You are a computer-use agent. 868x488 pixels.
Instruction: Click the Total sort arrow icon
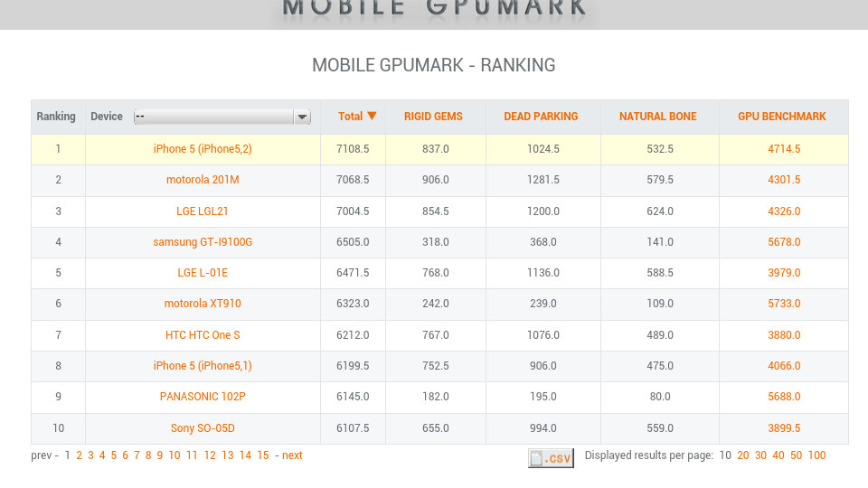pyautogui.click(x=372, y=117)
